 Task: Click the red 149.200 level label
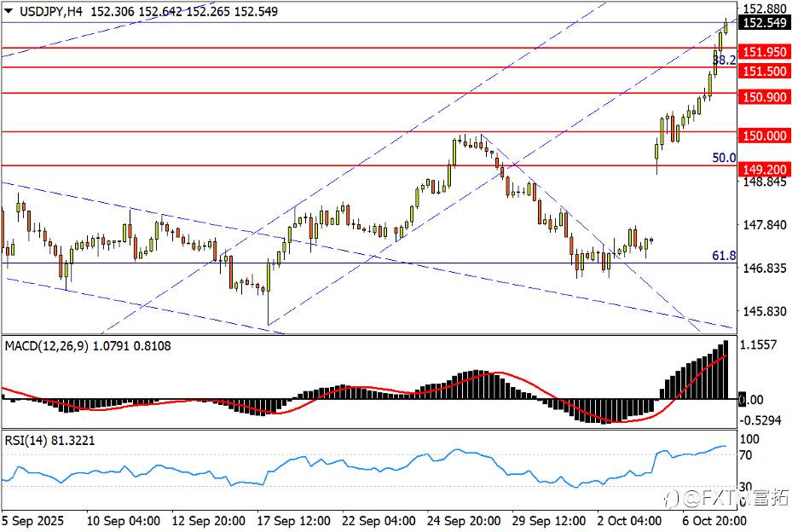(x=765, y=170)
